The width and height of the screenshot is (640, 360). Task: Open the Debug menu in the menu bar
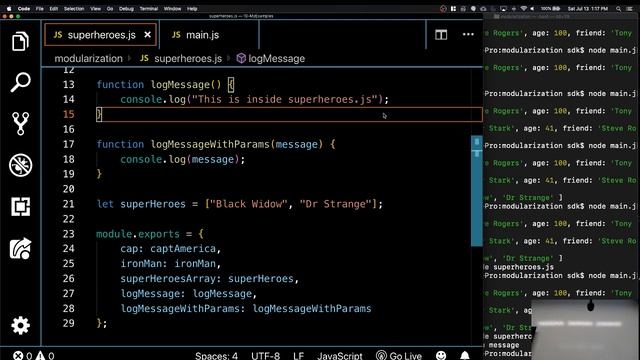click(126, 8)
